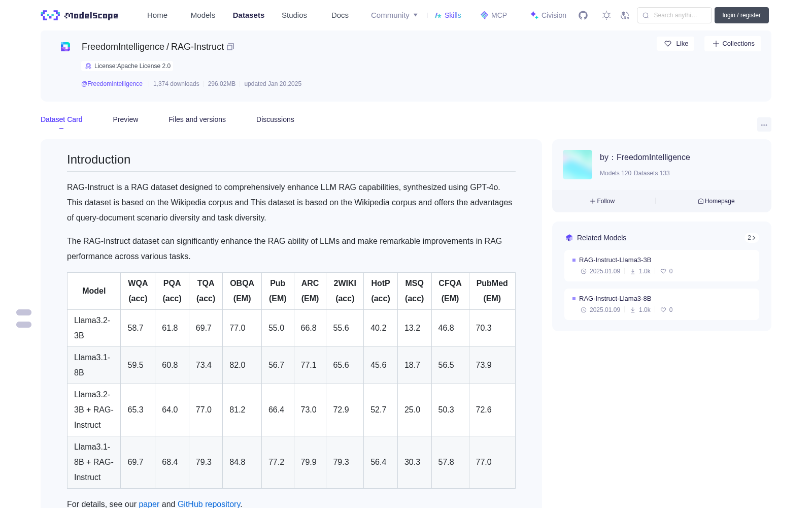812x508 pixels.
Task: Click the '296.02MB' size text
Action: pyautogui.click(x=222, y=84)
